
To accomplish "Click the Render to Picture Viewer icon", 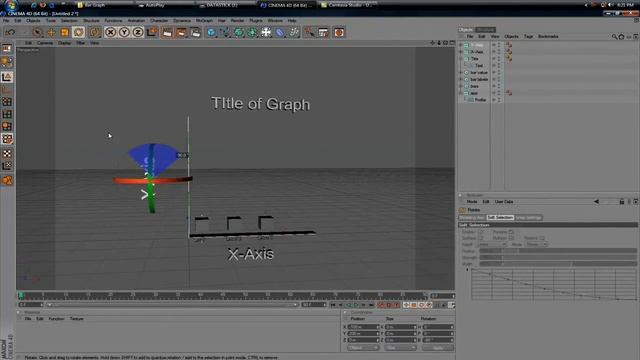I will tap(181, 32).
